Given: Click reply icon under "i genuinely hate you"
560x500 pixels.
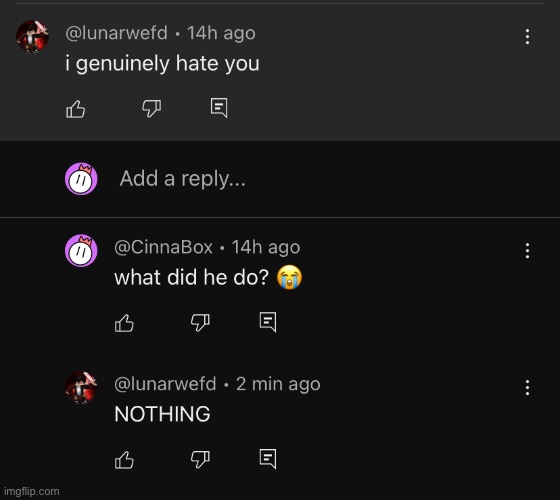Looking at the screenshot, I should [x=219, y=108].
